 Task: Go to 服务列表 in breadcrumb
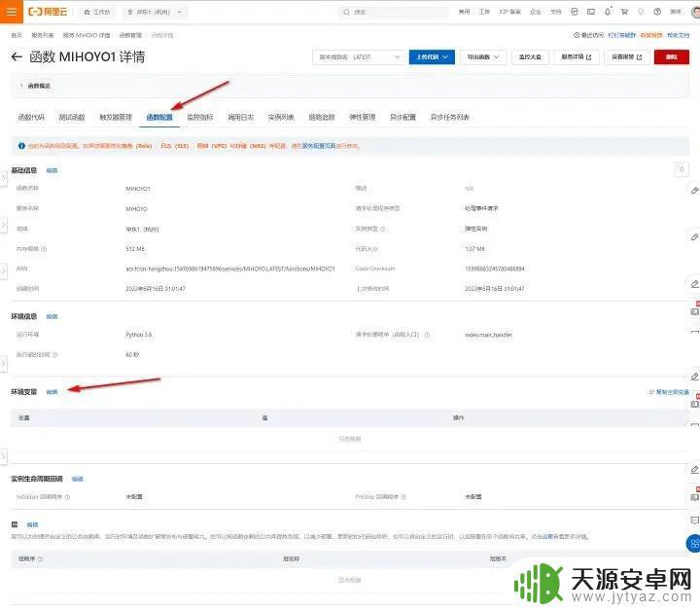pos(43,35)
